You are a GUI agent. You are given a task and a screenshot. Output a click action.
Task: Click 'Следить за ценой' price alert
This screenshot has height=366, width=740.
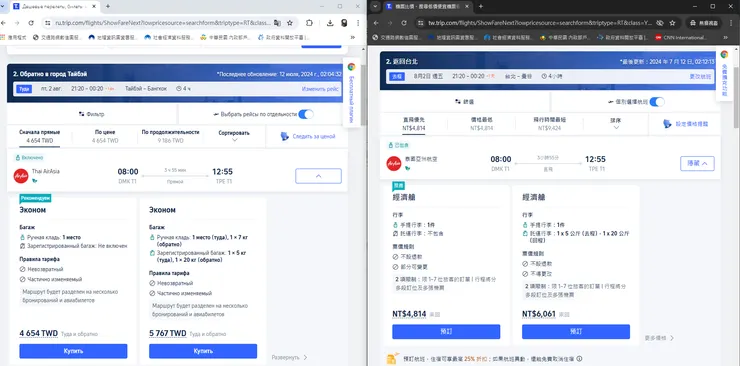pos(308,136)
